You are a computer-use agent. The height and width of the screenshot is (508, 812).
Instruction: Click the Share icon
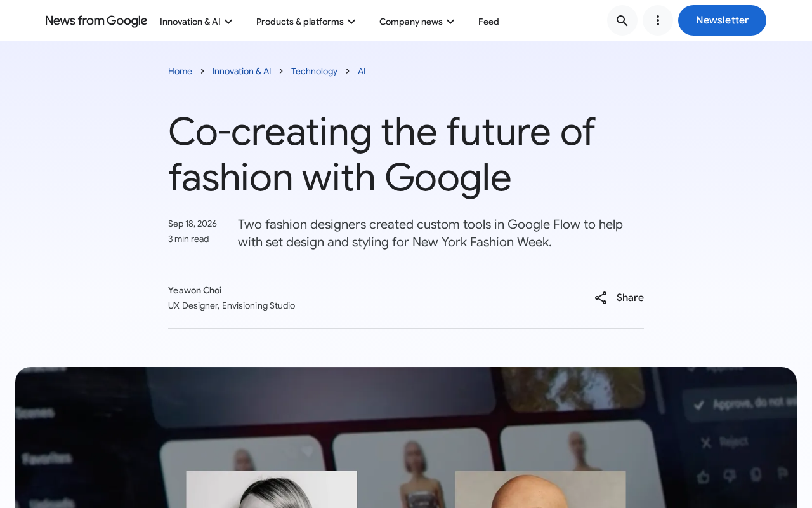[601, 298]
